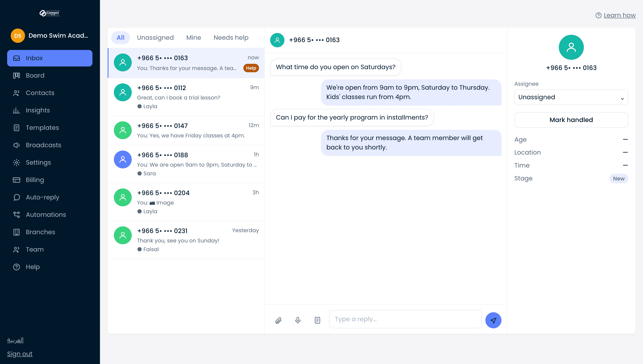Focus the Type a reply input
The height and width of the screenshot is (364, 643).
tap(405, 319)
